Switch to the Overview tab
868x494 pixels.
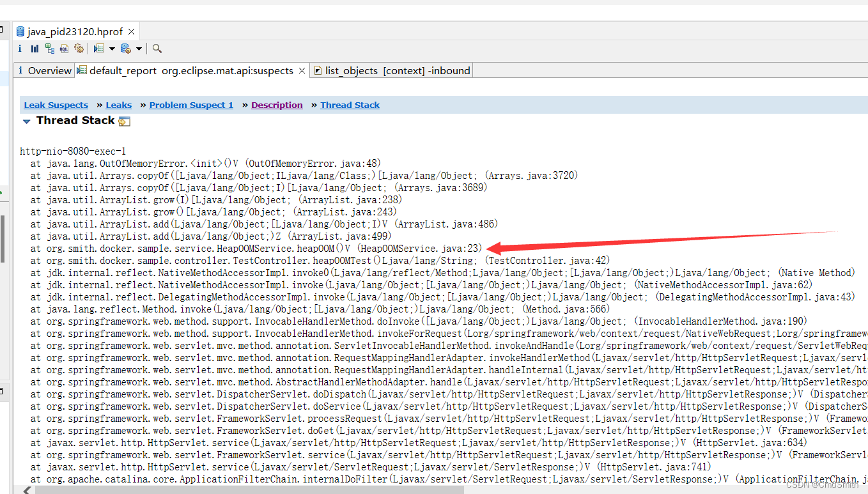[x=43, y=70]
